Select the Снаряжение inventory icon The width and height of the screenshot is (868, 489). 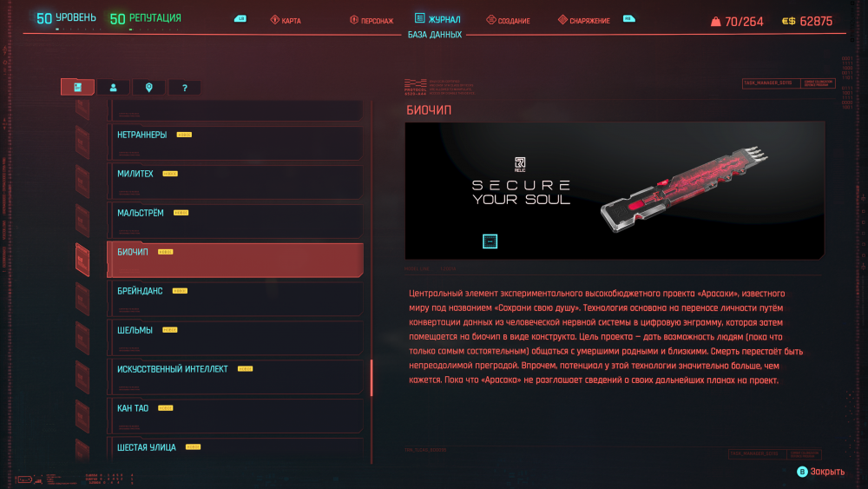tap(562, 20)
